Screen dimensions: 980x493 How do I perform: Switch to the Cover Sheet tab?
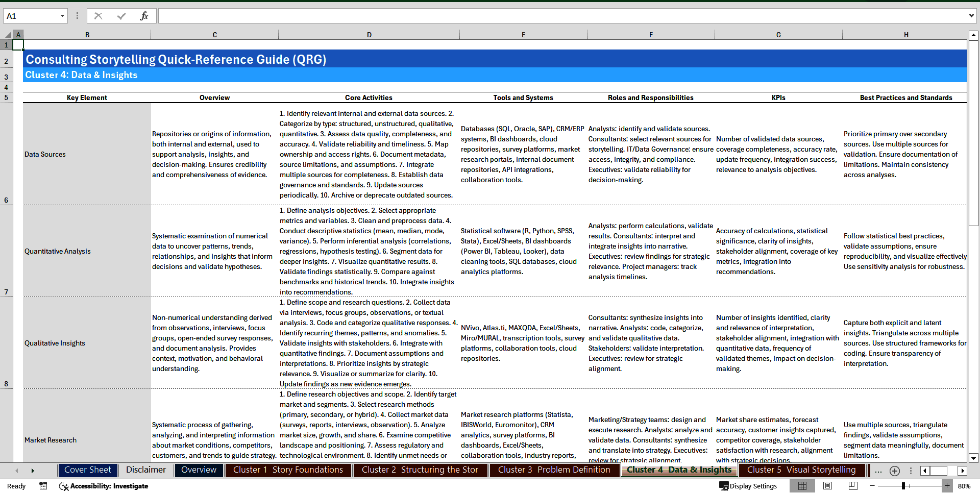pyautogui.click(x=87, y=470)
